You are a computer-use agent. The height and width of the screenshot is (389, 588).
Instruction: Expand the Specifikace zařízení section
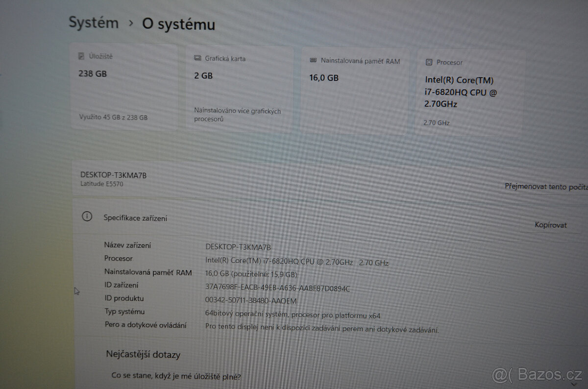tap(134, 218)
